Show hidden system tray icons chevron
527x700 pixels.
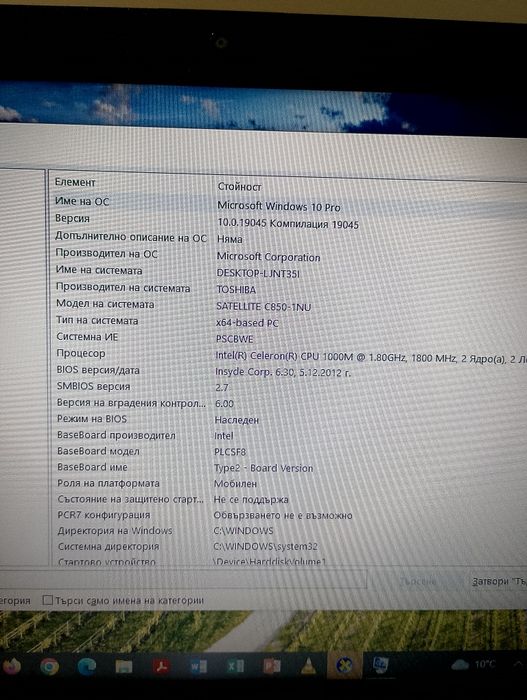pyautogui.click(x=518, y=664)
